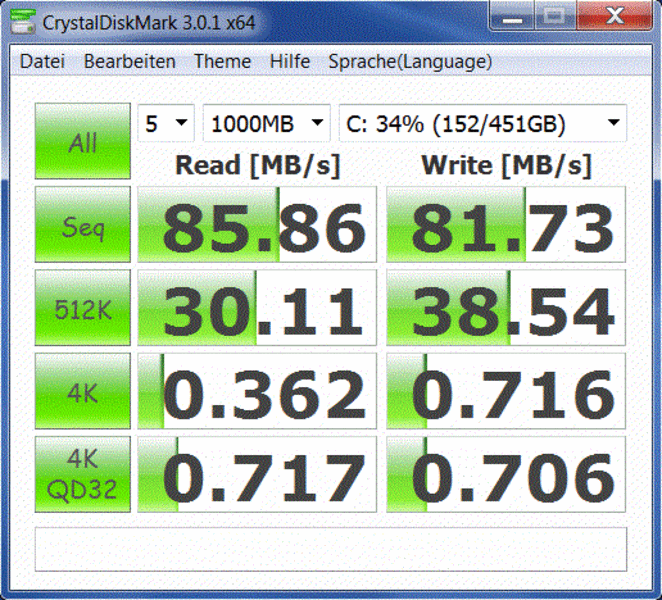Minimize the CrystalDiskMark window
This screenshot has width=662, height=600.
point(512,16)
